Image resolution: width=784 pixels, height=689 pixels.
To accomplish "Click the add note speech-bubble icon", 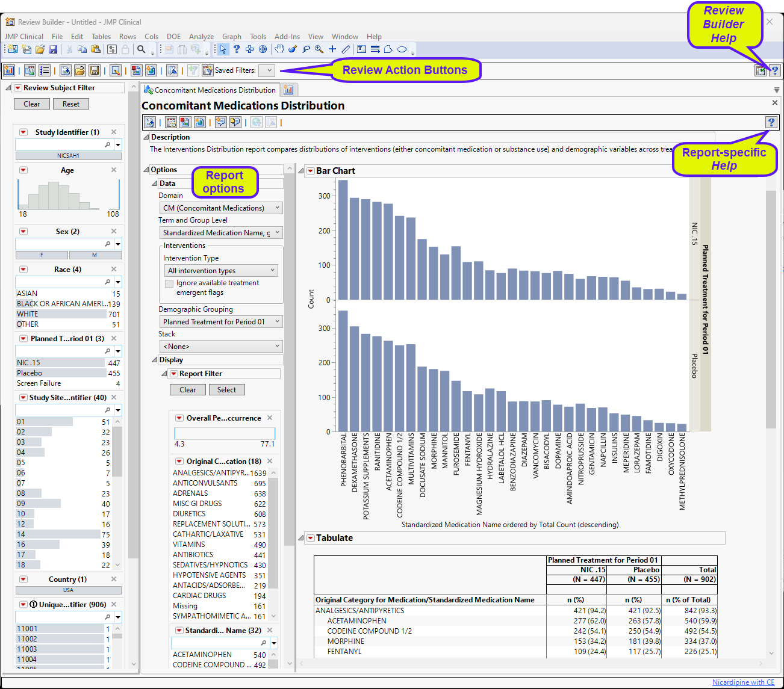I will pos(221,122).
